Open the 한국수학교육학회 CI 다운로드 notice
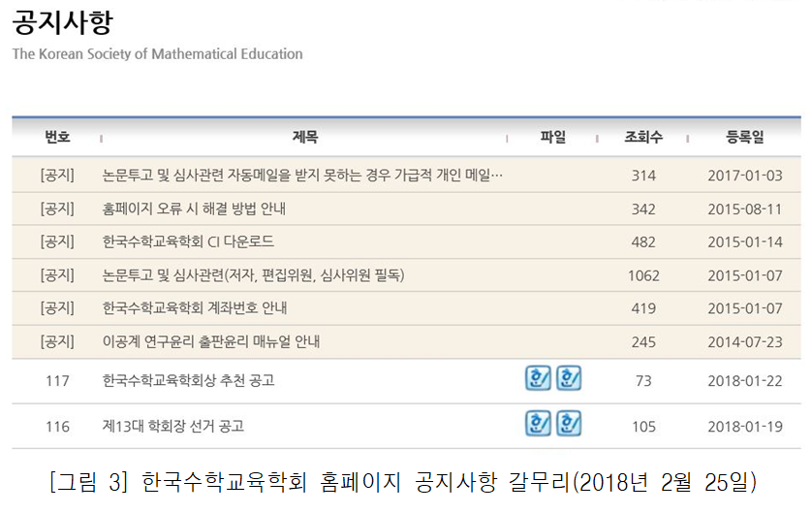Viewport: 812px width, 514px height. tap(188, 241)
